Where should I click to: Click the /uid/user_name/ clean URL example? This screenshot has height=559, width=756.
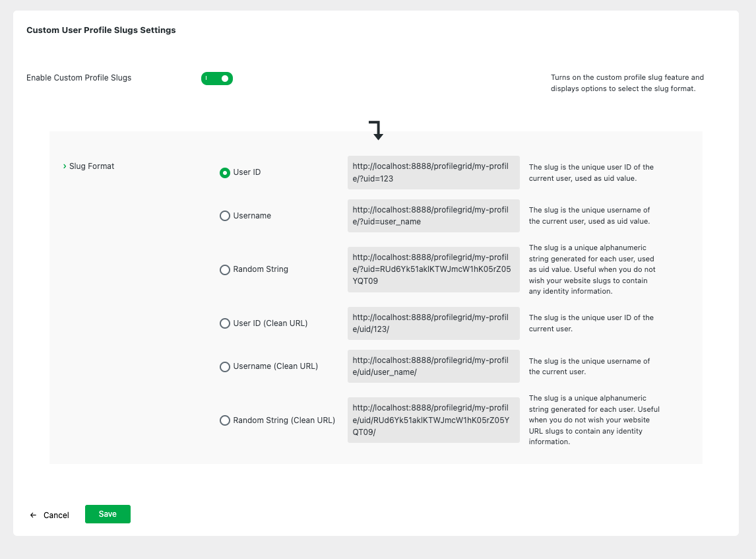point(433,366)
